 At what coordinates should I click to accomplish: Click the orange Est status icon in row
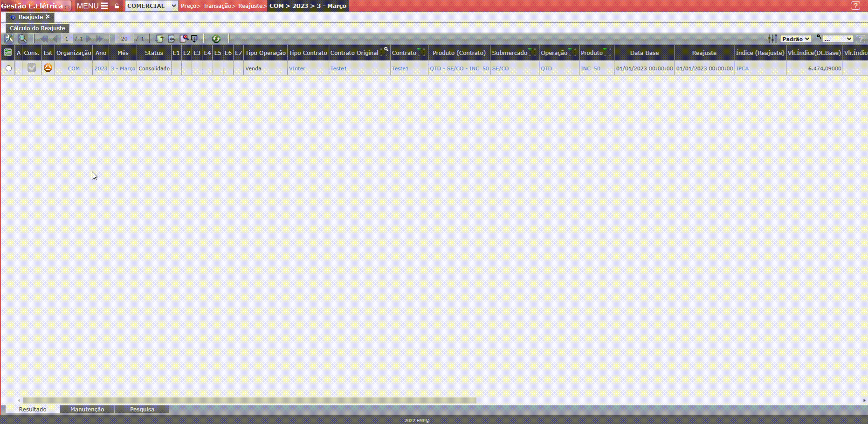[48, 68]
